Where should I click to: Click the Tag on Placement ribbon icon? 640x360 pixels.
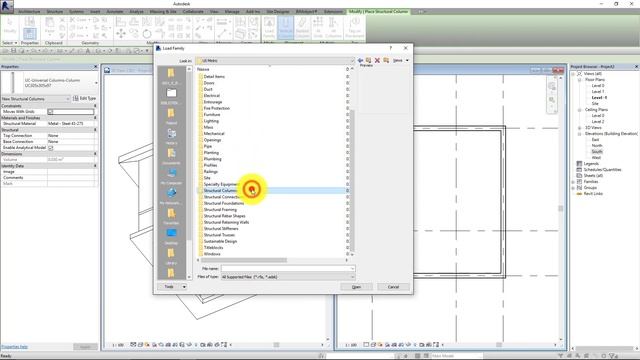tap(354, 27)
